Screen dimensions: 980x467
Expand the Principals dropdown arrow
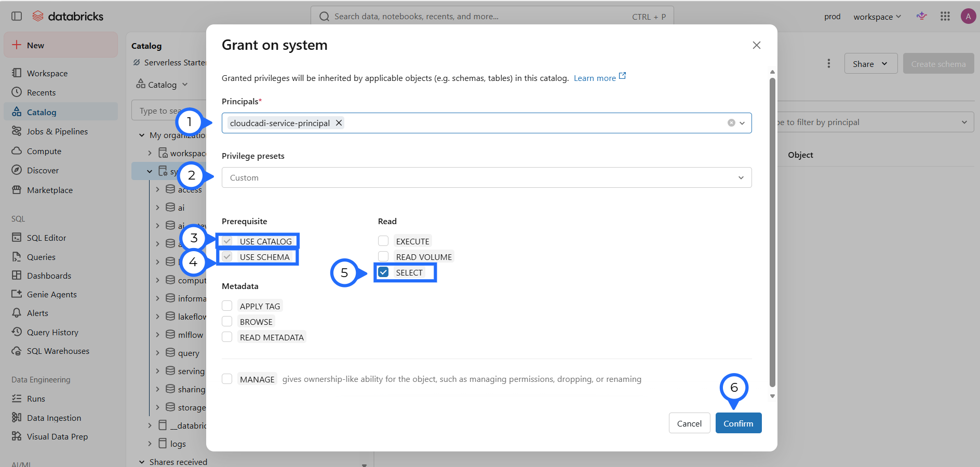tap(742, 123)
